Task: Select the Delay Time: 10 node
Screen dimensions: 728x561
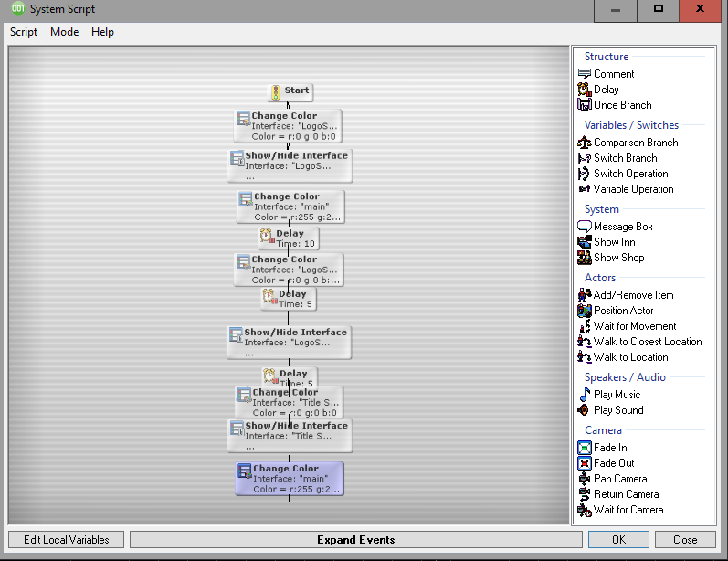Action: tap(289, 238)
